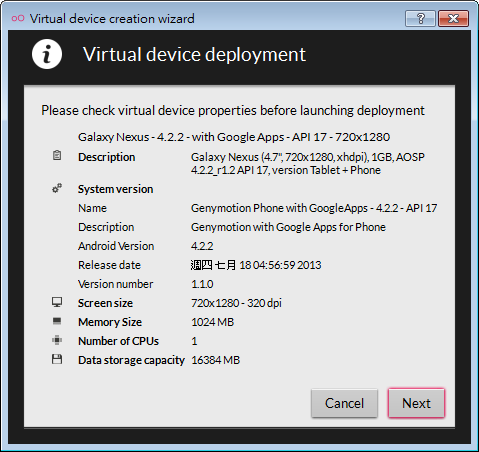This screenshot has height=452, width=479.
Task: Click the memory chip icon by Memory Size
Action: pyautogui.click(x=57, y=321)
